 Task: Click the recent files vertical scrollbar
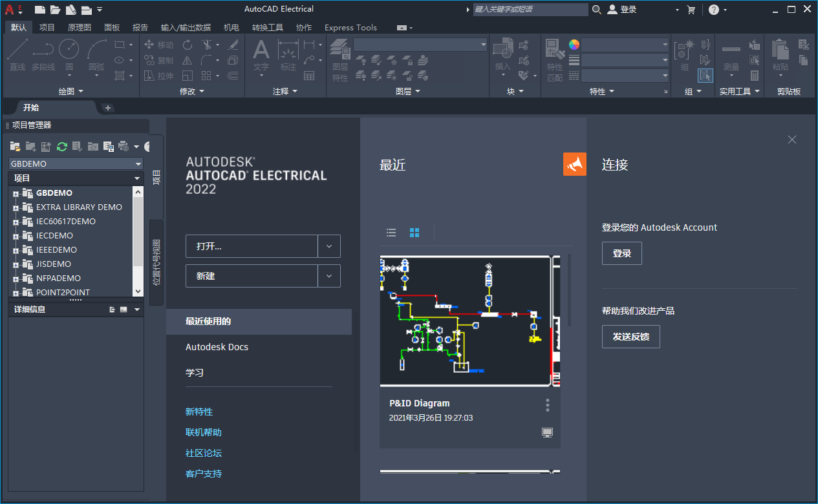[x=570, y=290]
